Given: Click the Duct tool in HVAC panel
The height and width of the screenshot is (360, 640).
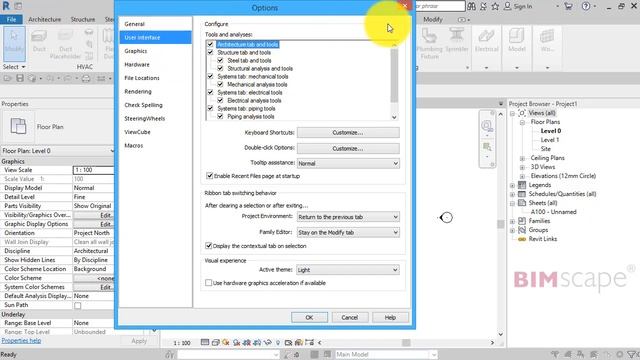Looking at the screenshot, I should tap(39, 41).
